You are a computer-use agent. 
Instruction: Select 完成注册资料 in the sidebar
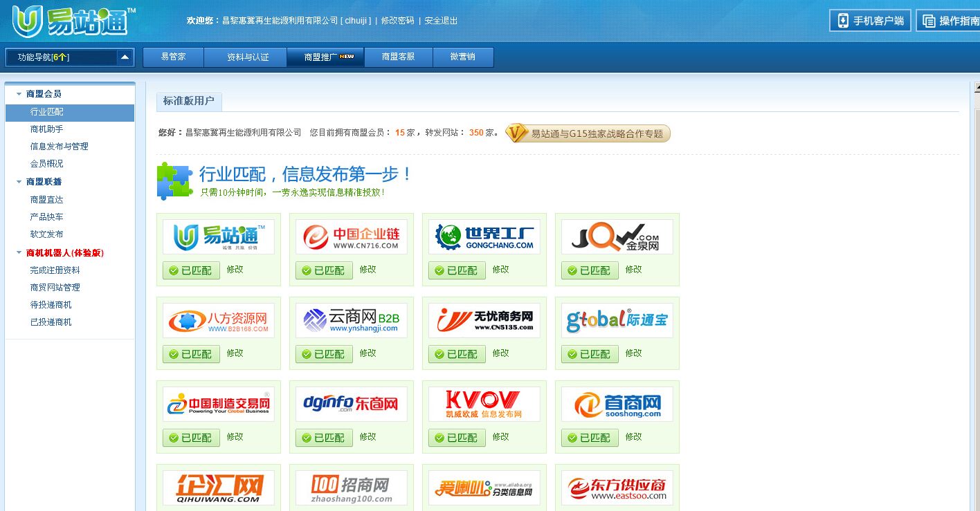point(55,270)
